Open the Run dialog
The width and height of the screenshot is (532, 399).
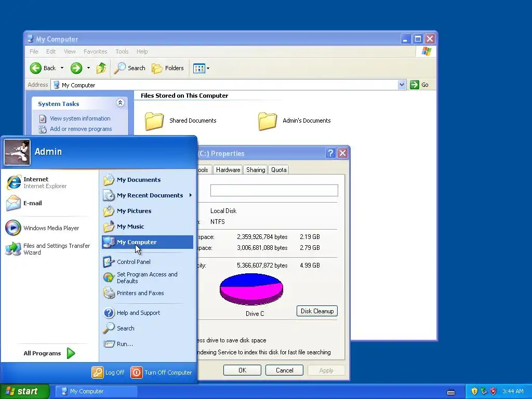pyautogui.click(x=148, y=344)
